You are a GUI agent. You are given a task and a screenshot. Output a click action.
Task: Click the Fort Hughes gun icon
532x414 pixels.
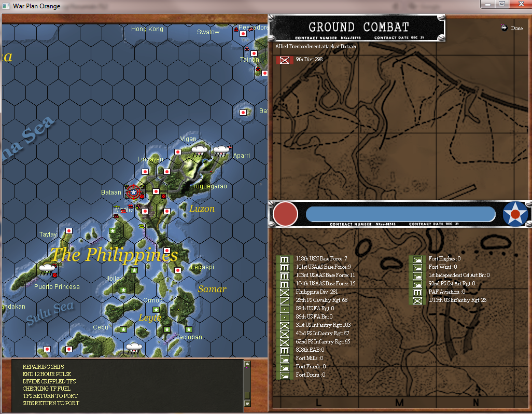click(x=417, y=259)
